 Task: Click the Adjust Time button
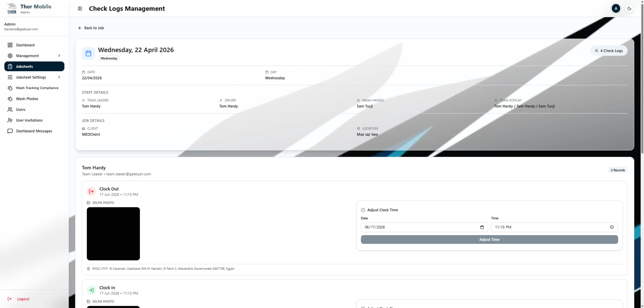click(x=489, y=239)
